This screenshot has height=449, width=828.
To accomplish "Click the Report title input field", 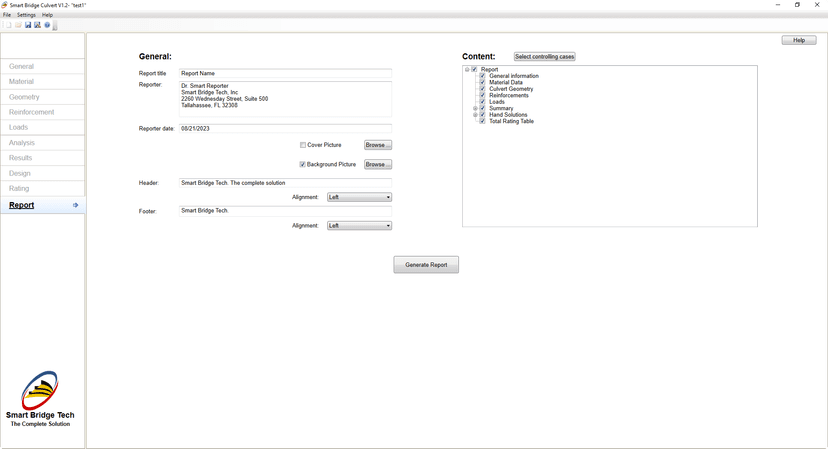I will click(x=284, y=73).
